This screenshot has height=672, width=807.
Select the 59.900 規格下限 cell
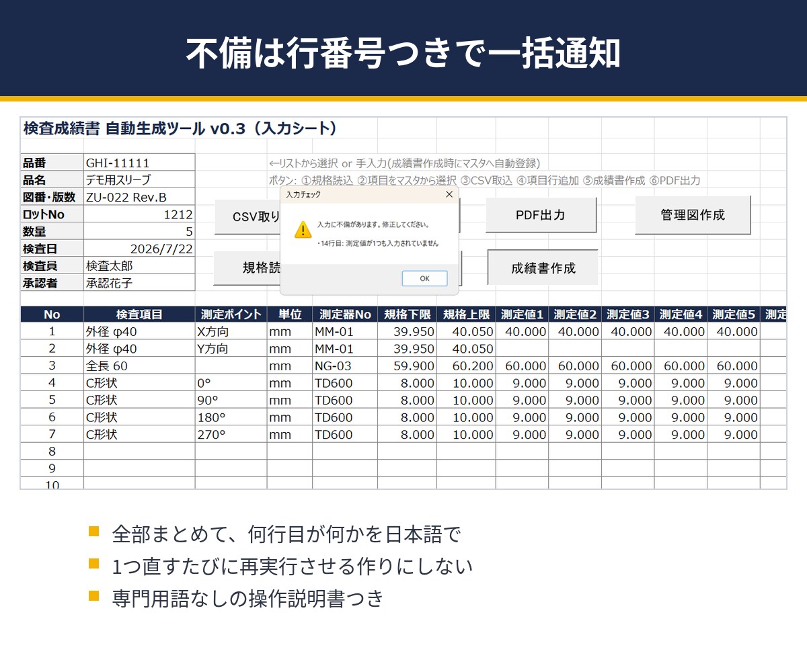pyautogui.click(x=407, y=366)
